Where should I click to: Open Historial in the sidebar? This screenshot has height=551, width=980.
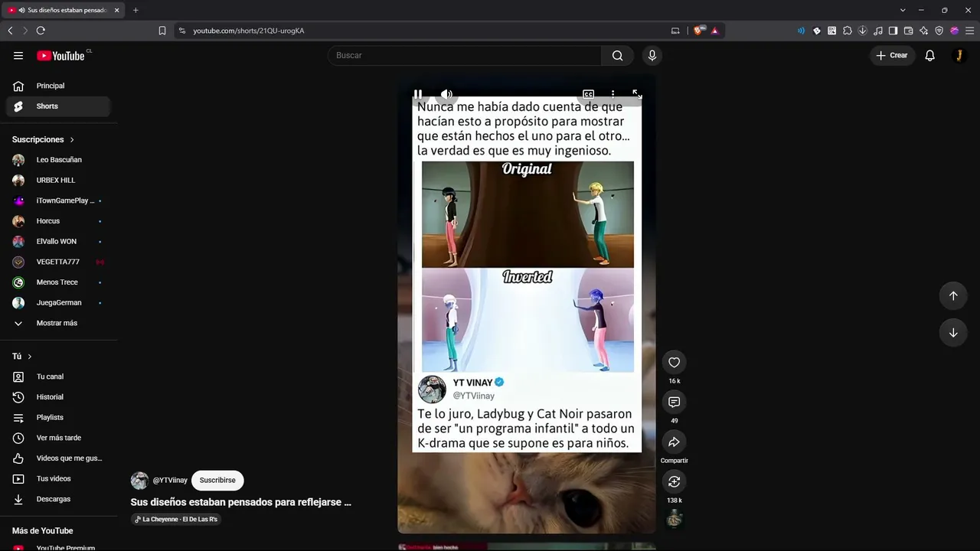[58, 397]
